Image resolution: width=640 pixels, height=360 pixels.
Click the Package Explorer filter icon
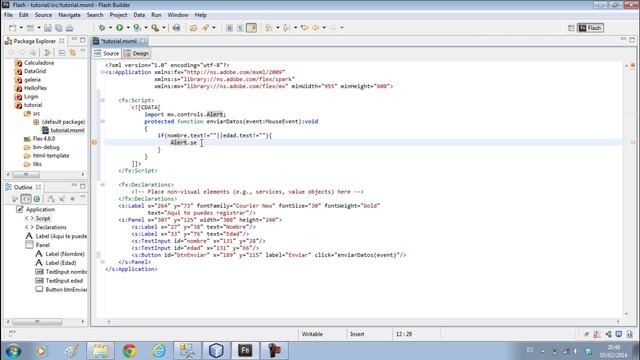pyautogui.click(x=48, y=53)
